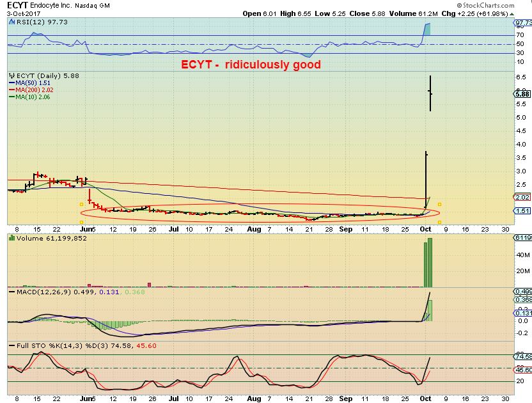Click the 0.499 MACD tag on the right axis

coord(523,292)
